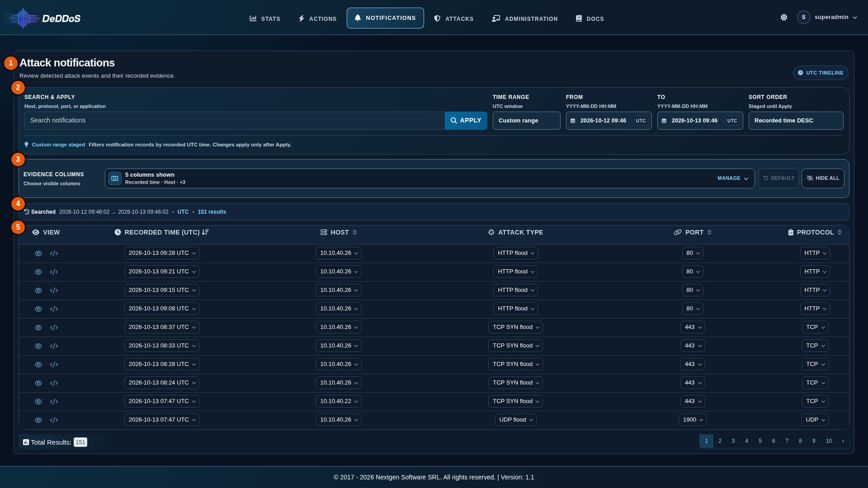This screenshot has height=488, width=868.
Task: Sort by Host column arrows
Action: pyautogui.click(x=355, y=232)
